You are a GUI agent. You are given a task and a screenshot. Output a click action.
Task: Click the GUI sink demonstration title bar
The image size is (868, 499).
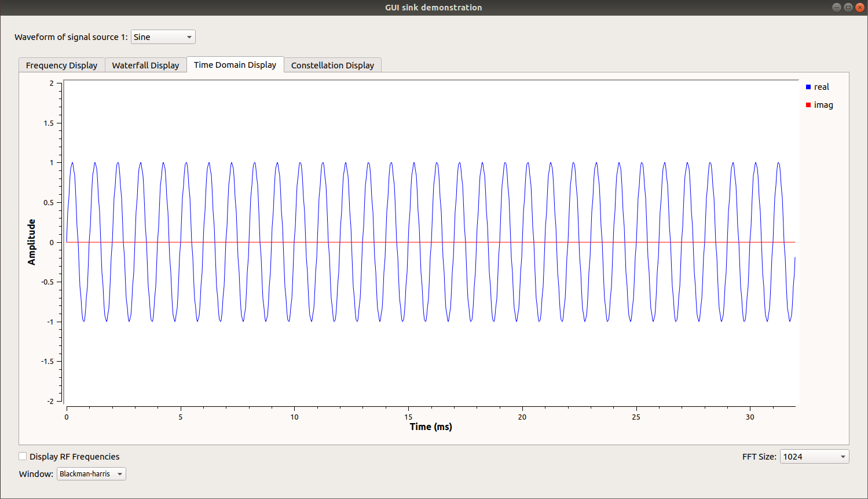pyautogui.click(x=434, y=7)
